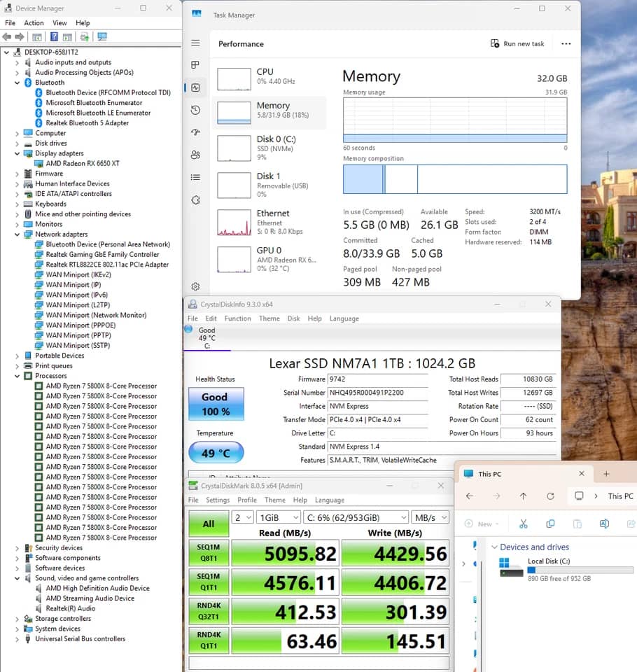Collapse the Display adapters category
Screen dimensions: 637x672
click(x=17, y=153)
